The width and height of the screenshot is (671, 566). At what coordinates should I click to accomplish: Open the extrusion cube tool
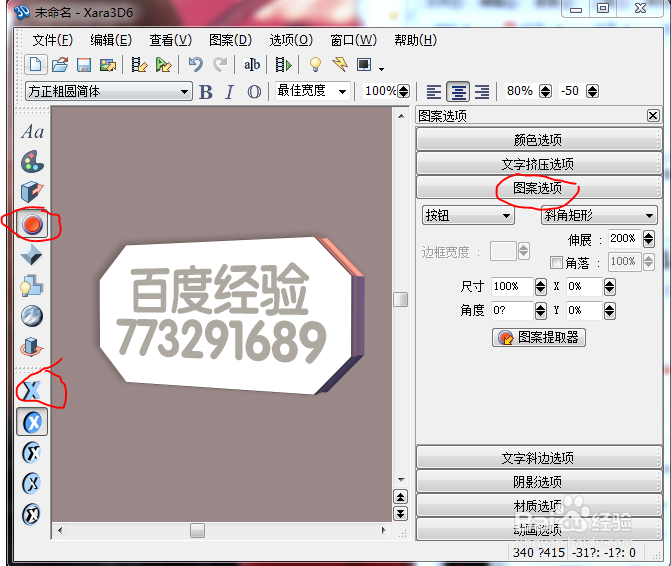tap(33, 192)
